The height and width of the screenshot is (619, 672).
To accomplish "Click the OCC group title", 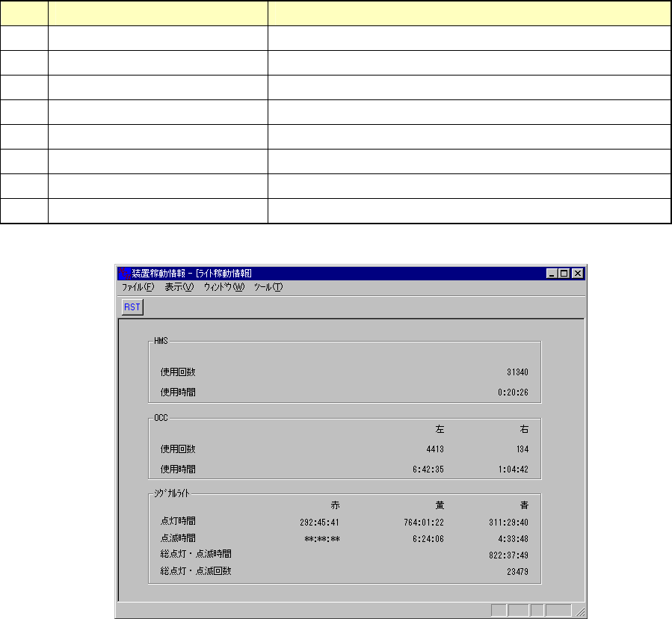I will point(161,417).
